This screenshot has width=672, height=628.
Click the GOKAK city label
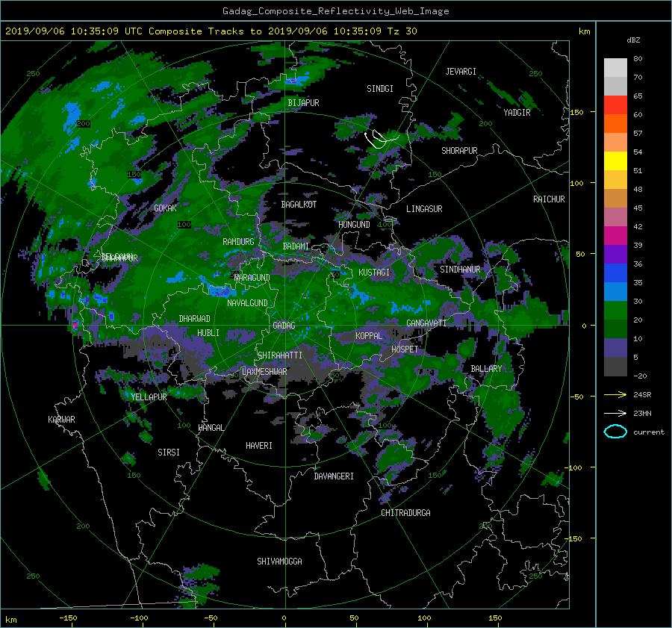(166, 208)
